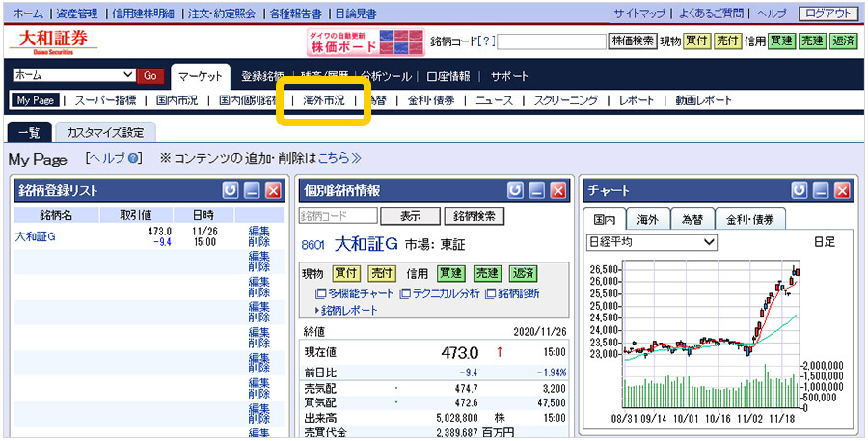
Task: Focus 銘柄コード field in 個別銘柄情報 panel
Action: (x=339, y=216)
